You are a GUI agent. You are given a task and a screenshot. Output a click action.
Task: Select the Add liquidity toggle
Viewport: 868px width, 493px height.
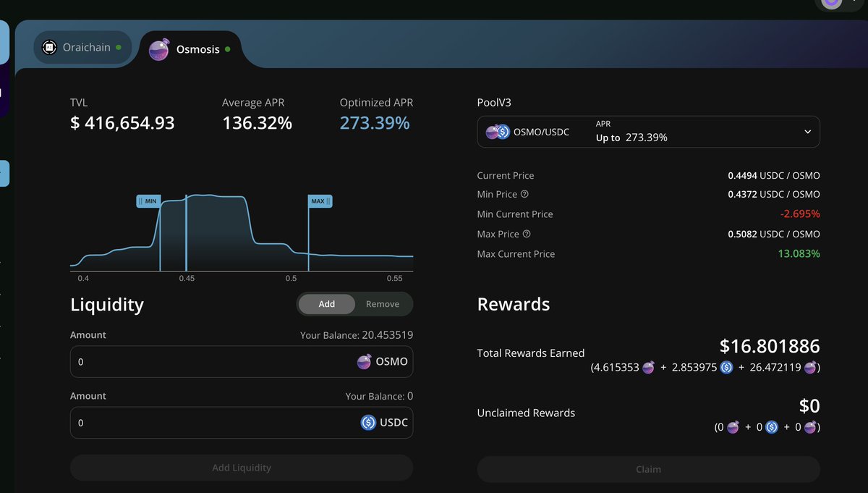point(327,304)
